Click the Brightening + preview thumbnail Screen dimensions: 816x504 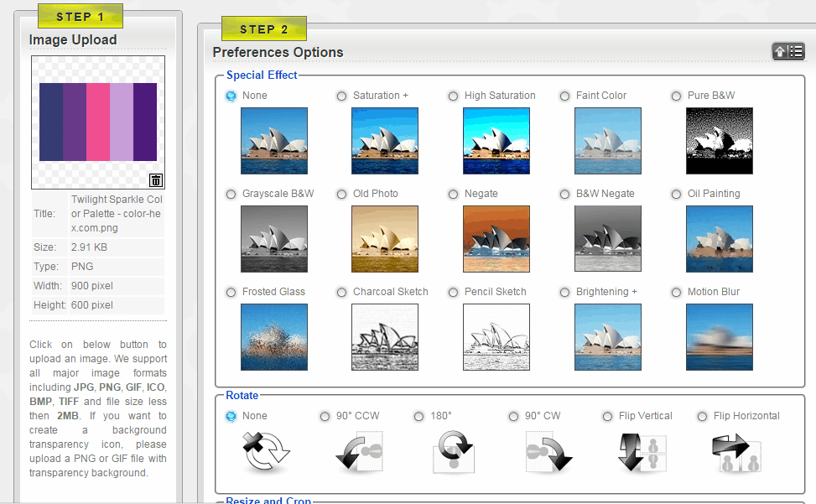click(x=608, y=337)
